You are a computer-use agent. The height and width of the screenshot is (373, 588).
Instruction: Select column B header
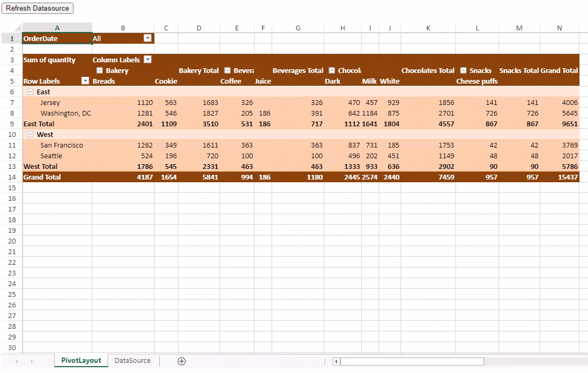tap(123, 28)
